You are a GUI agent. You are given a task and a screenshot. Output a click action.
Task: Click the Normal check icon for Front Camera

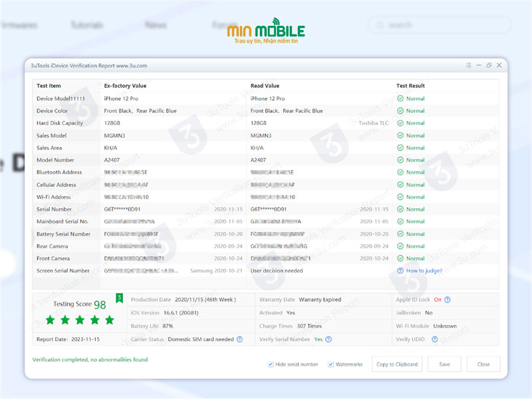[x=400, y=258]
